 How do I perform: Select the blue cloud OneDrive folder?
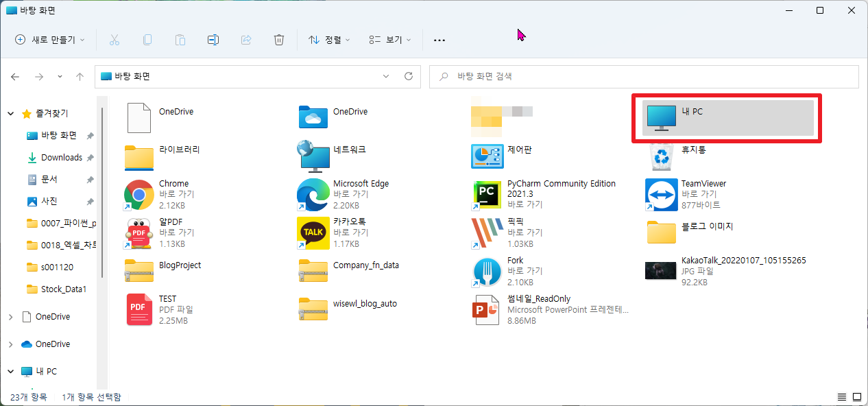click(x=313, y=118)
